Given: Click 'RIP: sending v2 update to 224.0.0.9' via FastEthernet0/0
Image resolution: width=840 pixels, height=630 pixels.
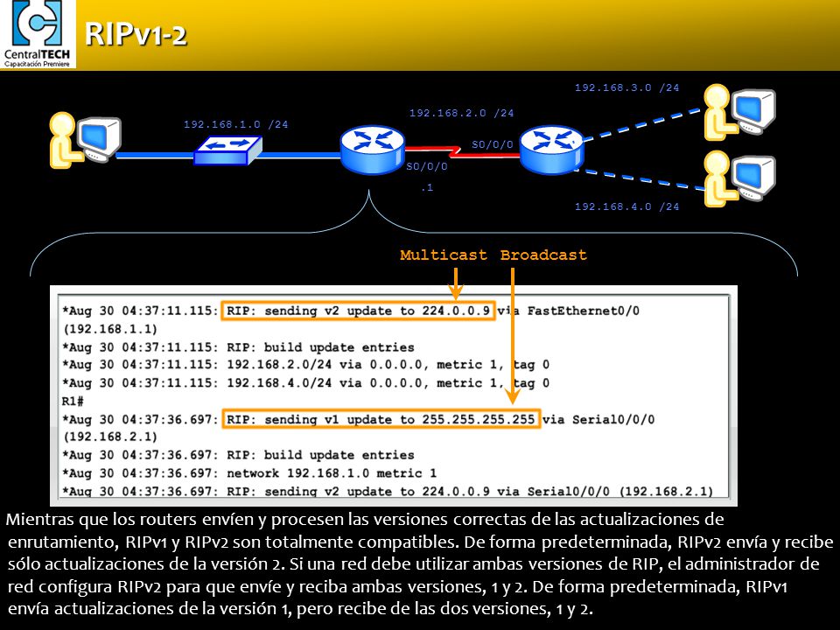Looking at the screenshot, I should (358, 311).
